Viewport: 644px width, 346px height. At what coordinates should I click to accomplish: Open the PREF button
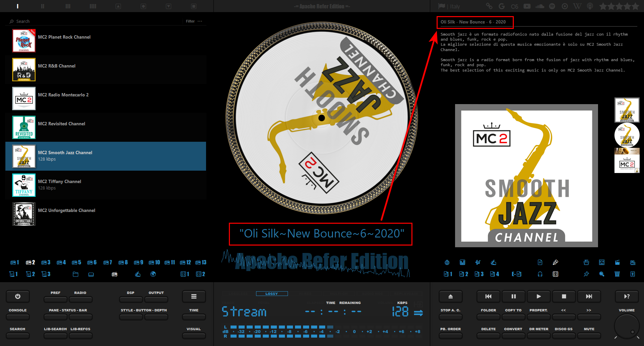tap(55, 299)
